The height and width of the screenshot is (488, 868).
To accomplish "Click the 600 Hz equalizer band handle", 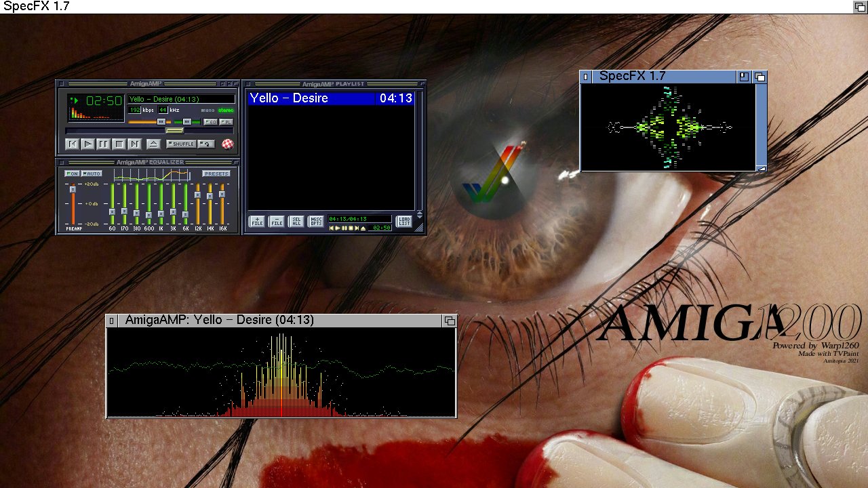I will pos(149,216).
